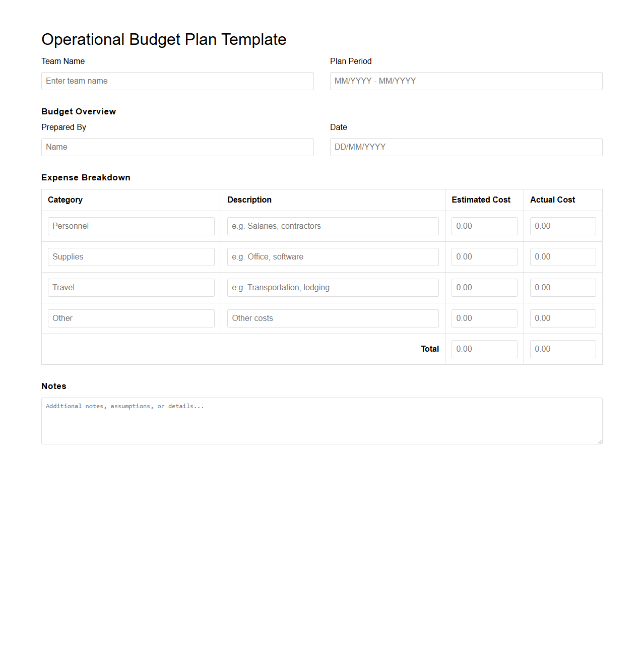Focus the Supplies estimated cost field
The image size is (644, 655).
click(x=484, y=257)
